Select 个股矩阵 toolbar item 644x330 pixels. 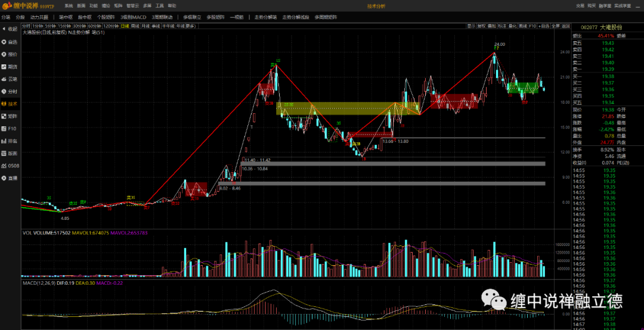(106, 17)
